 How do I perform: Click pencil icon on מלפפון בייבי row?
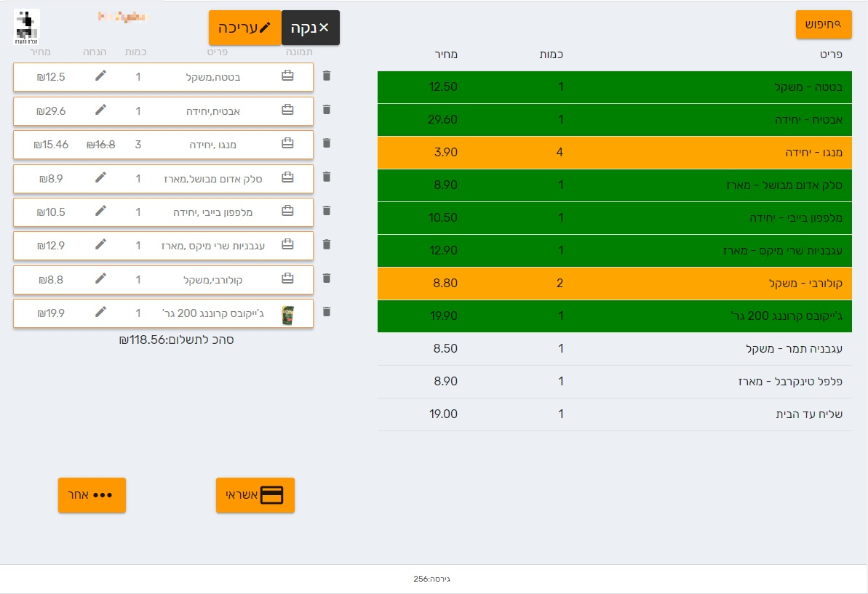point(100,211)
